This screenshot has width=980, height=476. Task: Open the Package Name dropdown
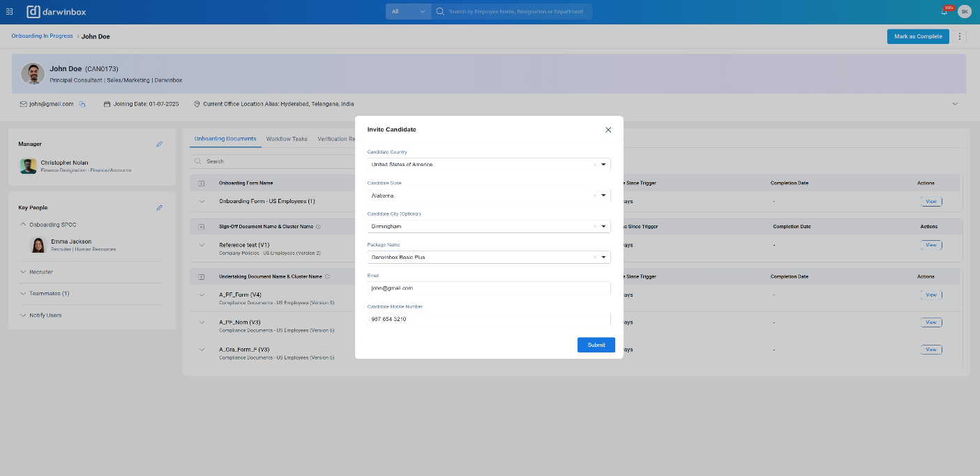(x=603, y=257)
